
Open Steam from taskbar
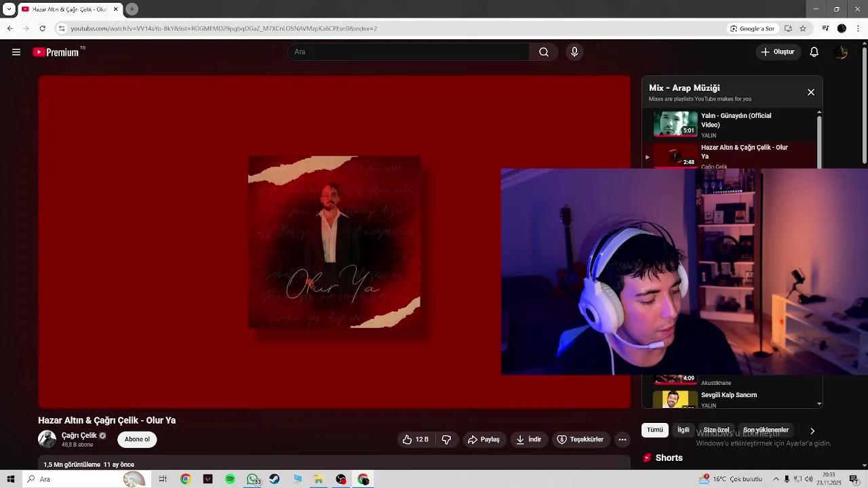(275, 479)
